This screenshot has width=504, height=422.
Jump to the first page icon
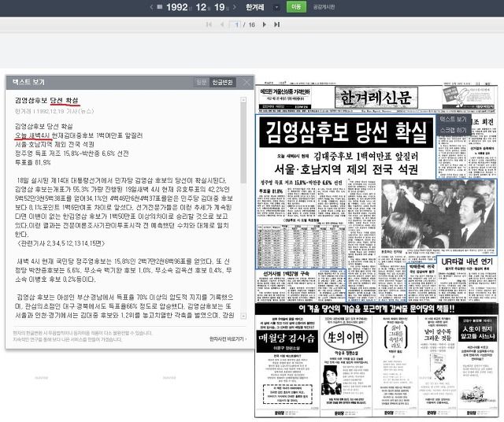pos(209,24)
